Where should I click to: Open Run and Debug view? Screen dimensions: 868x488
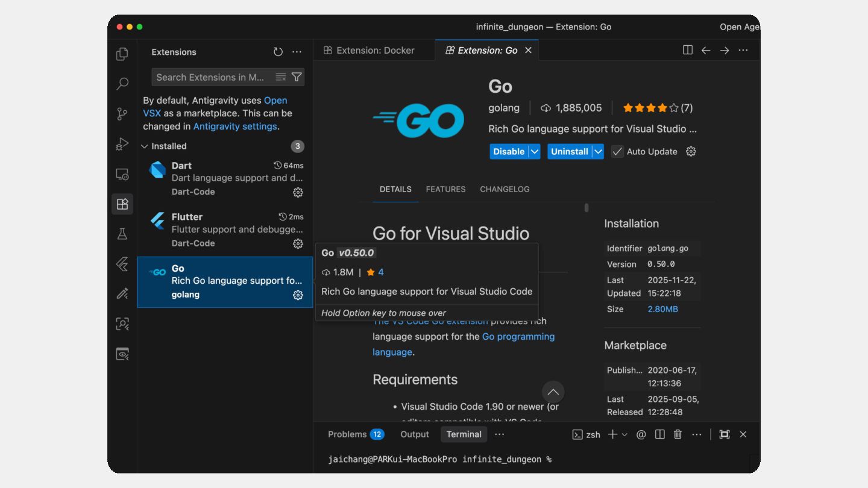[122, 144]
